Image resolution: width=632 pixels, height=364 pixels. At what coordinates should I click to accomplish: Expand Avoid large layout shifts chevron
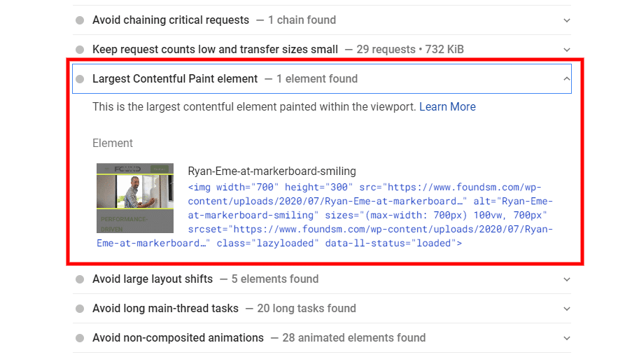pos(567,279)
